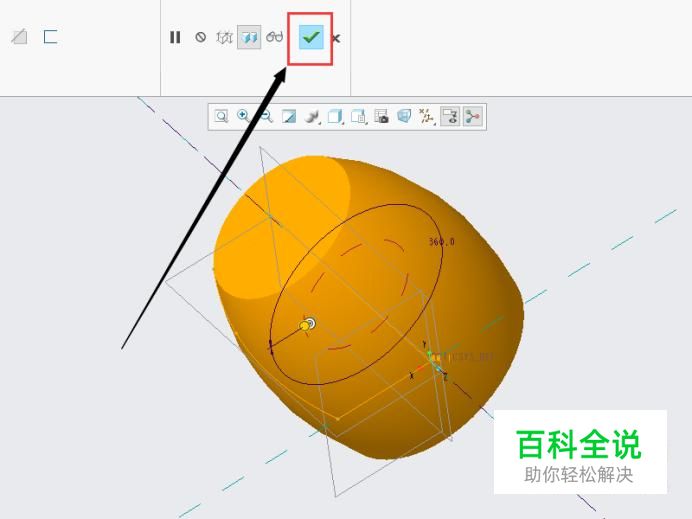Open the display style dropdown
This screenshot has width=692, height=519.
pos(312,117)
